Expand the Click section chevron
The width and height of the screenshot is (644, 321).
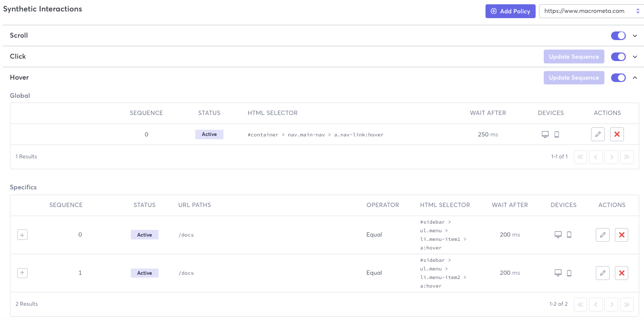pos(635,56)
